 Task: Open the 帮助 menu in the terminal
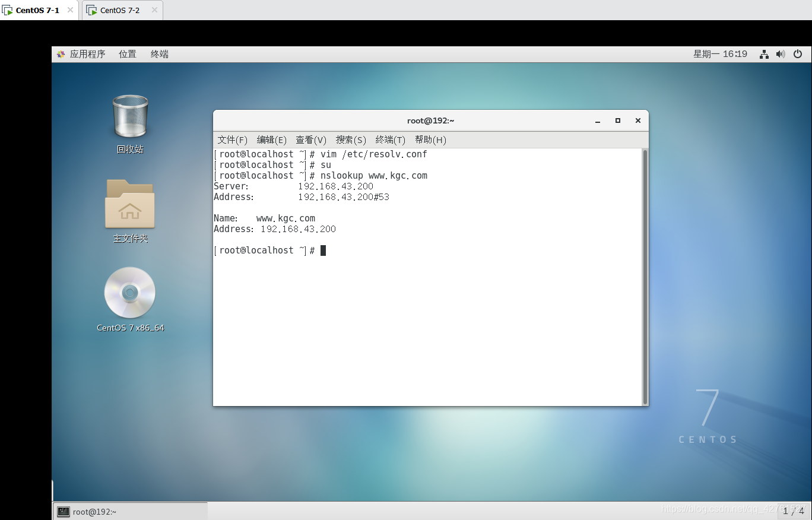pos(430,139)
